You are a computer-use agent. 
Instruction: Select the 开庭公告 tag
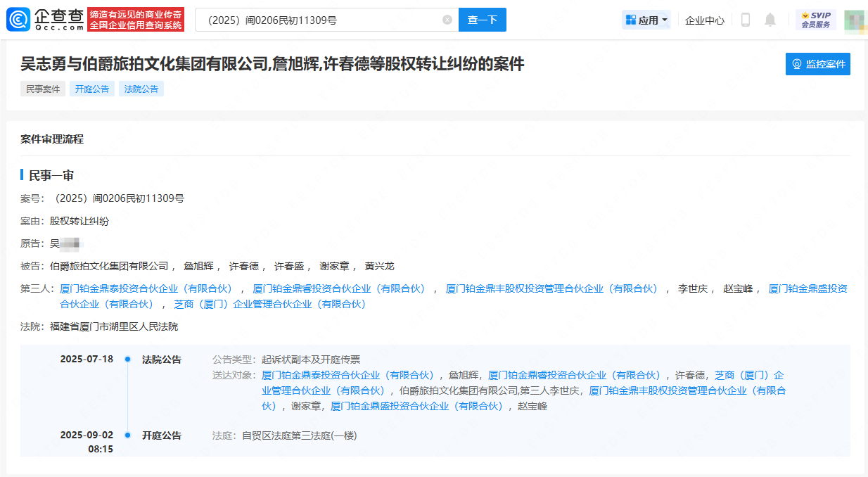point(92,89)
